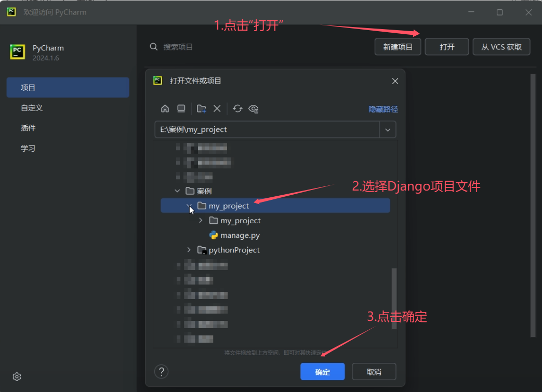Click the 隐藏路径 link
The height and width of the screenshot is (392, 542).
tap(383, 109)
